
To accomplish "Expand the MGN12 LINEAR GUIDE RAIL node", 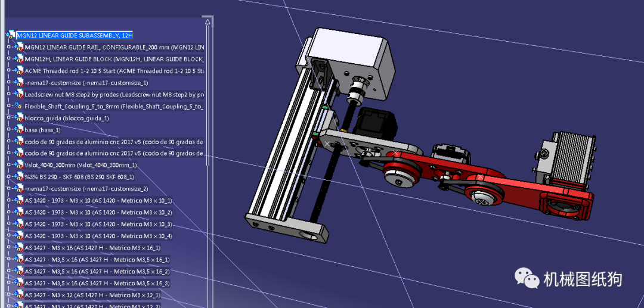I will [x=8, y=47].
